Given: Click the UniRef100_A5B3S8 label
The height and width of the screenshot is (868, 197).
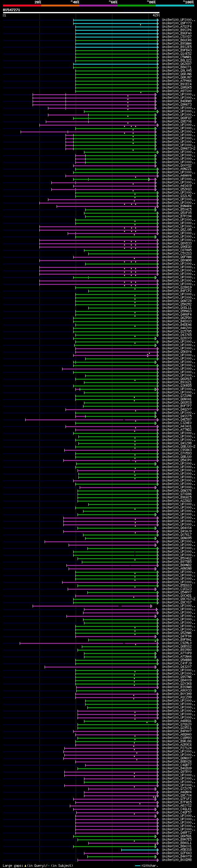Looking at the screenshot, I should pyautogui.click(x=176, y=850).
